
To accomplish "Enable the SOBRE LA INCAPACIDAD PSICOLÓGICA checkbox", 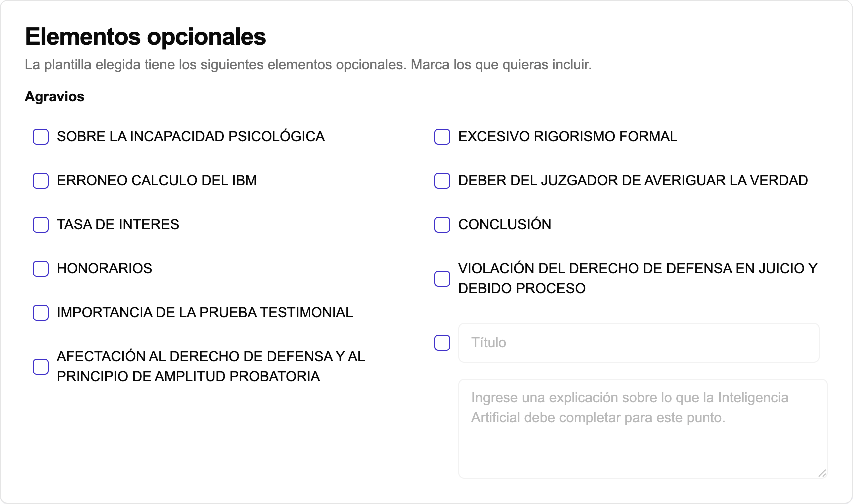I will (41, 137).
